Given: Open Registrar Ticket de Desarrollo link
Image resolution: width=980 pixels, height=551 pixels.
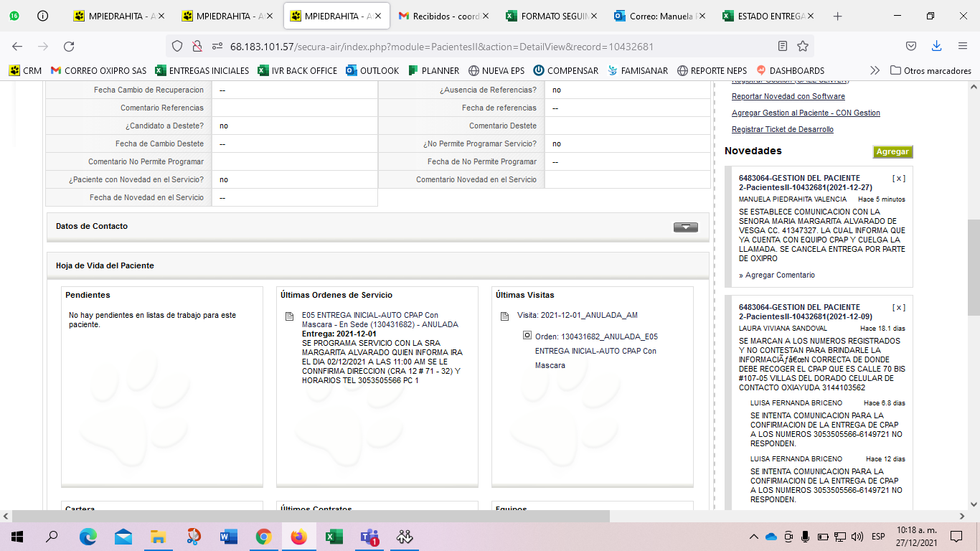Looking at the screenshot, I should coord(783,129).
